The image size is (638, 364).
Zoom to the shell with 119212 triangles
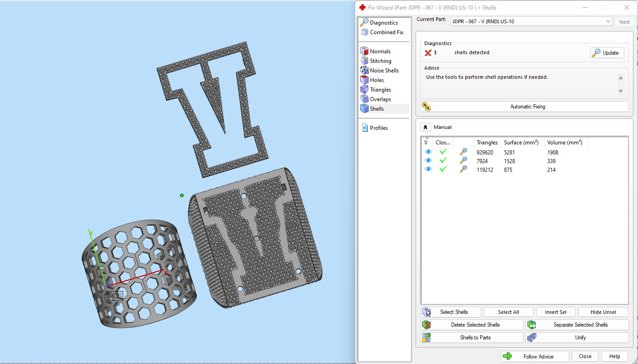click(x=463, y=169)
